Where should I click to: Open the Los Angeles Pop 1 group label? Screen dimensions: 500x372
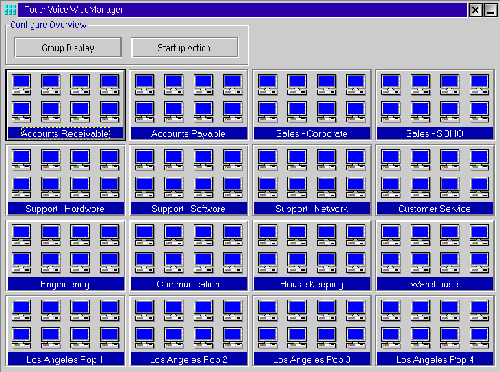tap(66, 359)
